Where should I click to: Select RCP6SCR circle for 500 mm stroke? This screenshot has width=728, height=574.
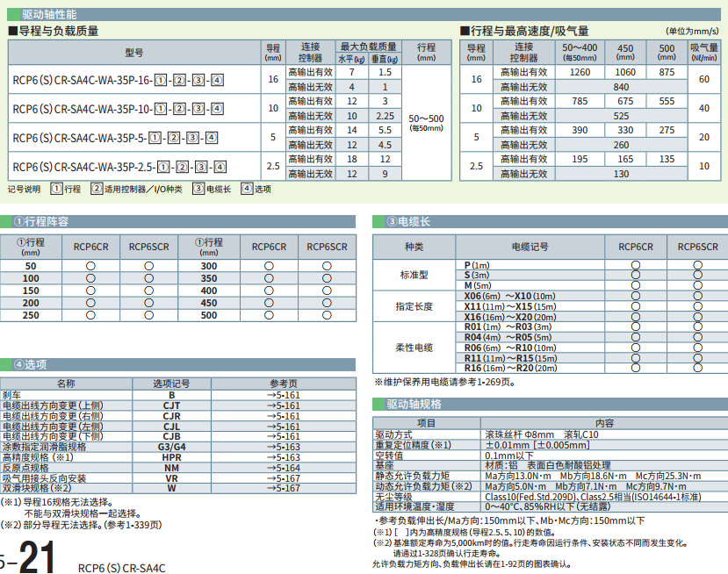pos(327,315)
